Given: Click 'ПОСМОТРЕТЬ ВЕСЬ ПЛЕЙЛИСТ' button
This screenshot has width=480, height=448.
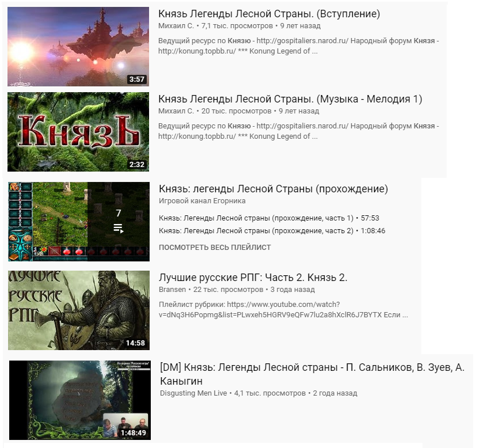Looking at the screenshot, I should pyautogui.click(x=215, y=248).
